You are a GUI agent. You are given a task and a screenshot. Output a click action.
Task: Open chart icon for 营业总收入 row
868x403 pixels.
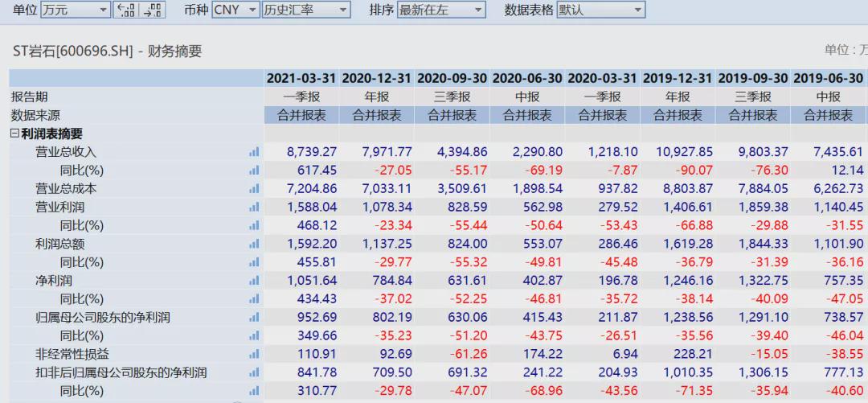click(254, 152)
